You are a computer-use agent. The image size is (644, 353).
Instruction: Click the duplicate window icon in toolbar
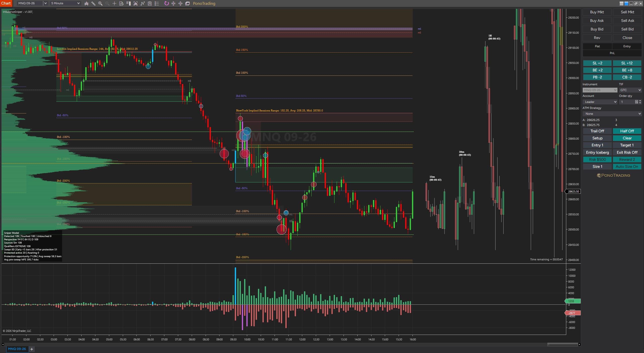click(x=187, y=4)
